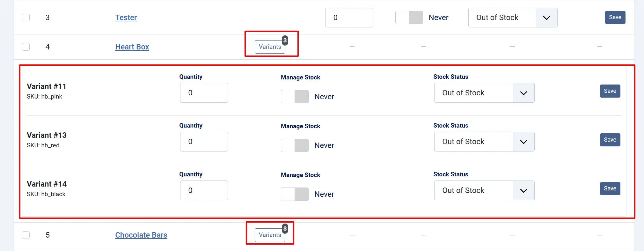The image size is (644, 251).
Task: Change Stock Status of Variant #14
Action: (x=484, y=190)
